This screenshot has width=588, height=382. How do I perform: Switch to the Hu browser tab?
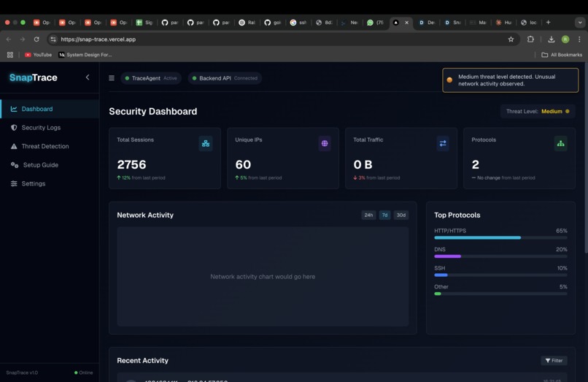click(x=503, y=23)
